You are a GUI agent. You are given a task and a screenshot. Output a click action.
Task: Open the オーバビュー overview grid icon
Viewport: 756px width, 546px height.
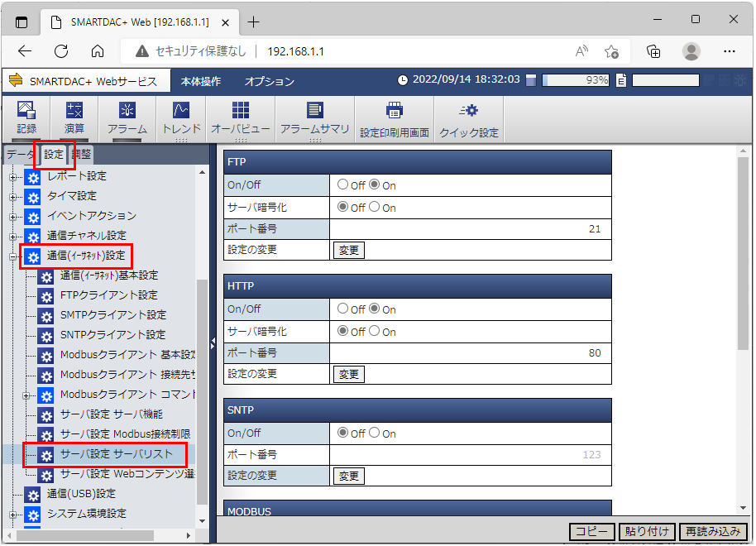coord(240,118)
